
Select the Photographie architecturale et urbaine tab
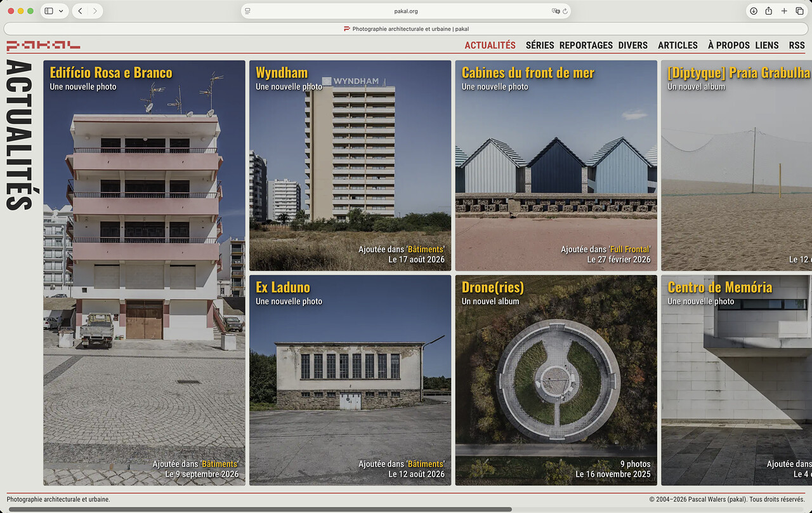coord(405,29)
